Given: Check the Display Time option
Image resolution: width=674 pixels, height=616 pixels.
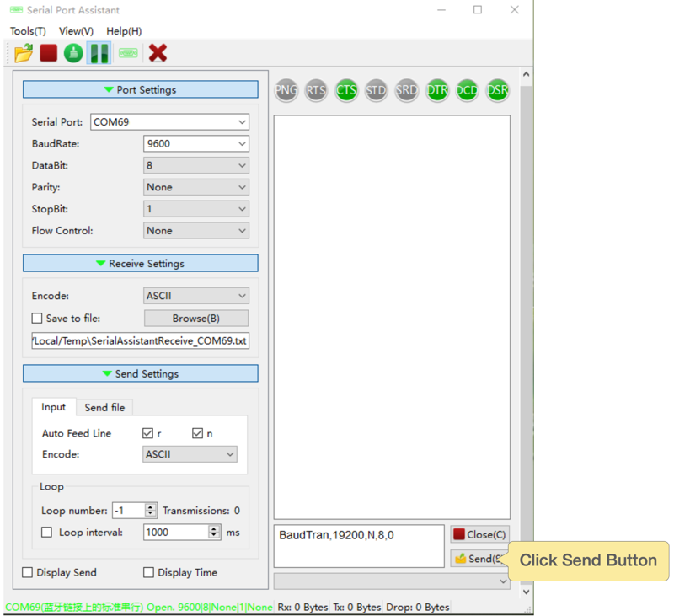Looking at the screenshot, I should 149,573.
